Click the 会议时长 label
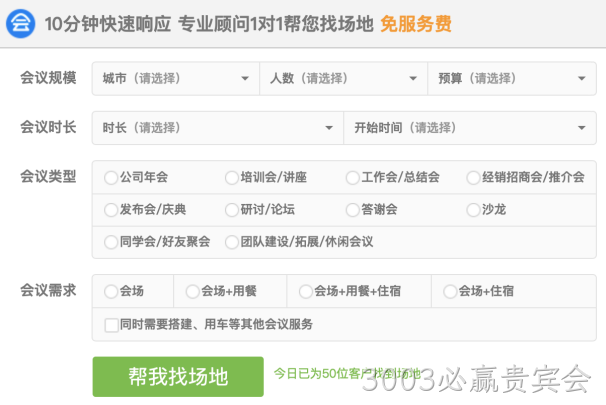Image resolution: width=606 pixels, height=405 pixels. pyautogui.click(x=48, y=127)
